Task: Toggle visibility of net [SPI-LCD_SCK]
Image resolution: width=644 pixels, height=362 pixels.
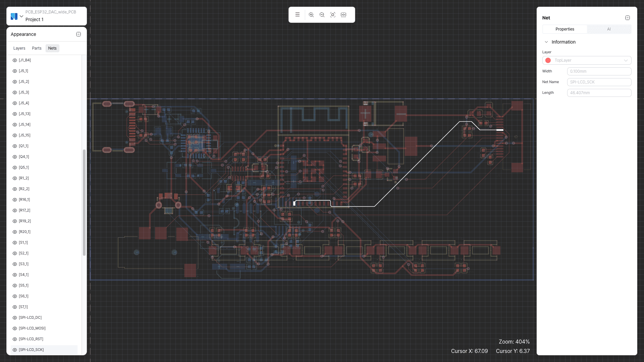Action: (15, 350)
